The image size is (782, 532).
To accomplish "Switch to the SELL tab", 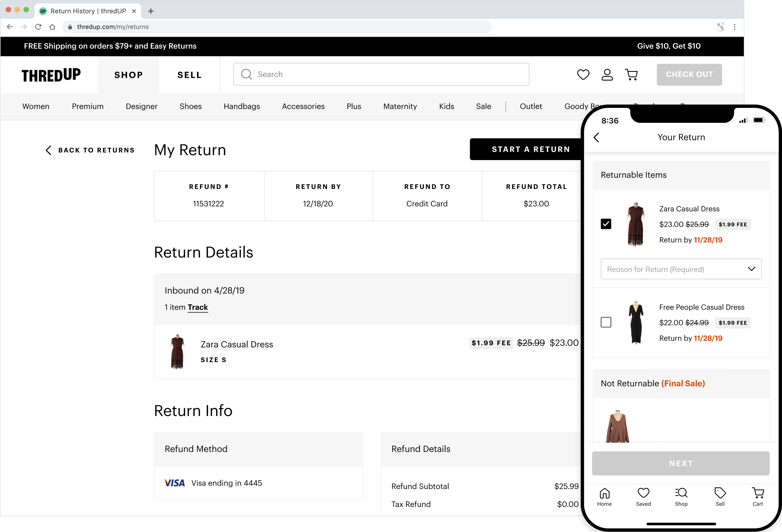I will click(x=189, y=75).
